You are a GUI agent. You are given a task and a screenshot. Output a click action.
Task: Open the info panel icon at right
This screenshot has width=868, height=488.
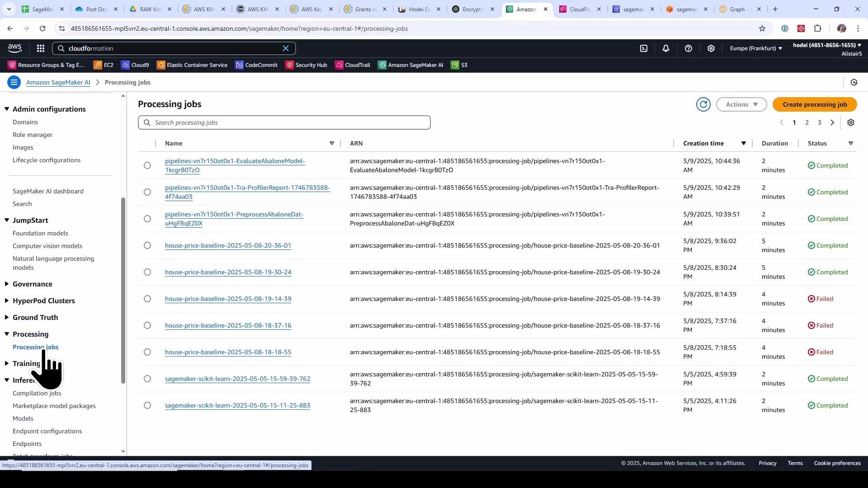pyautogui.click(x=854, y=82)
